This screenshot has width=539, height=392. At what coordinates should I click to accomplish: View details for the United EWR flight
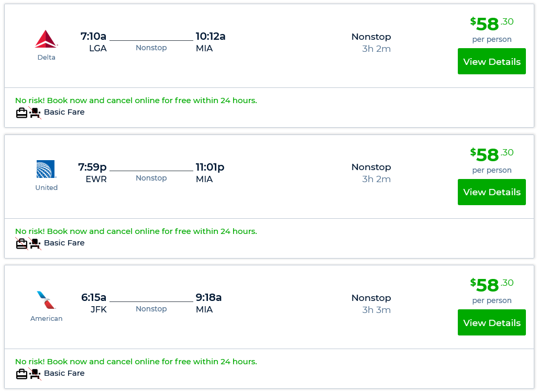[491, 192]
